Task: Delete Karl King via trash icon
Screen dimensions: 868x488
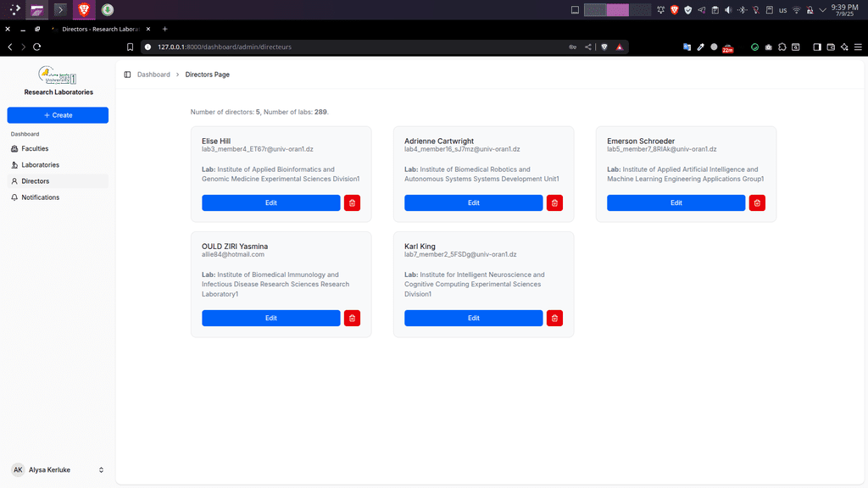Action: tap(554, 318)
